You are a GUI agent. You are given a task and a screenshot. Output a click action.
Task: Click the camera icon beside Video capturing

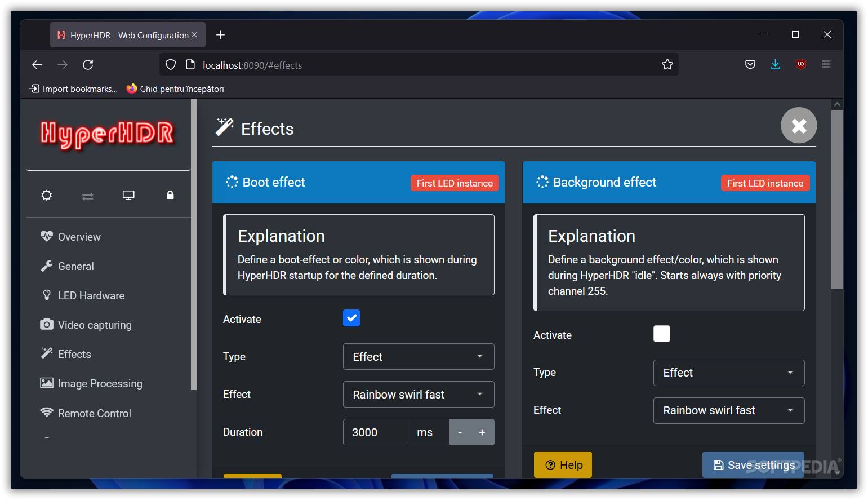point(47,324)
